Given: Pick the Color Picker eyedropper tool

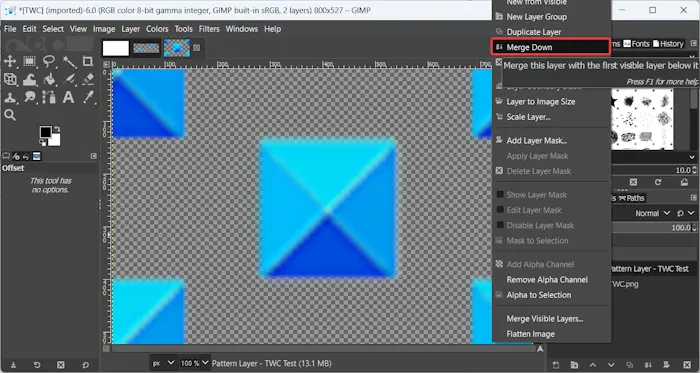Looking at the screenshot, I should tap(88, 97).
